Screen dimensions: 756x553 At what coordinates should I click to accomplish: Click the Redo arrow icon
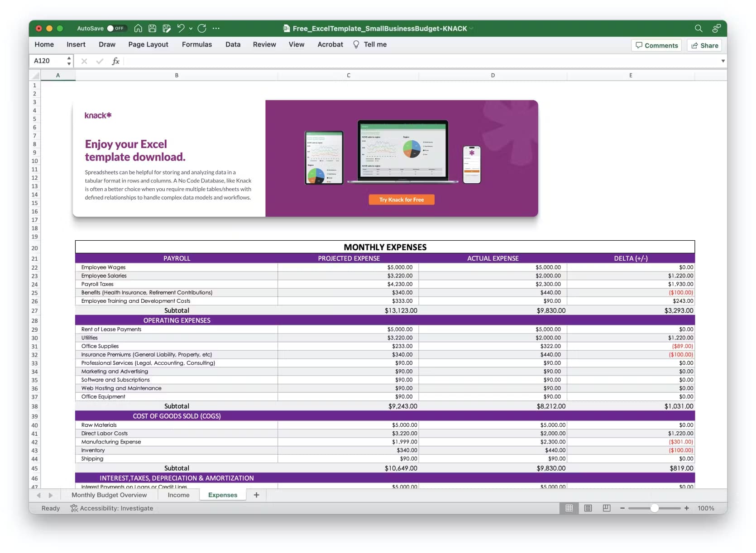(202, 29)
